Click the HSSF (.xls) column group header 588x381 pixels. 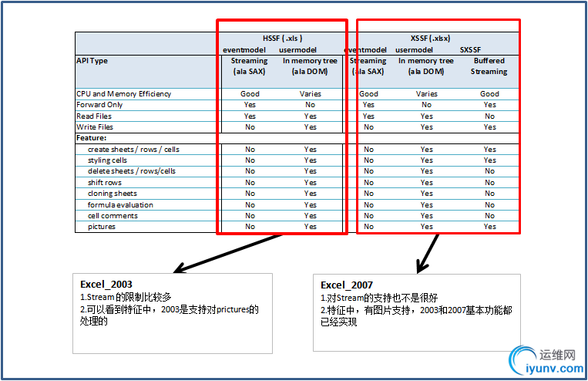click(x=282, y=39)
